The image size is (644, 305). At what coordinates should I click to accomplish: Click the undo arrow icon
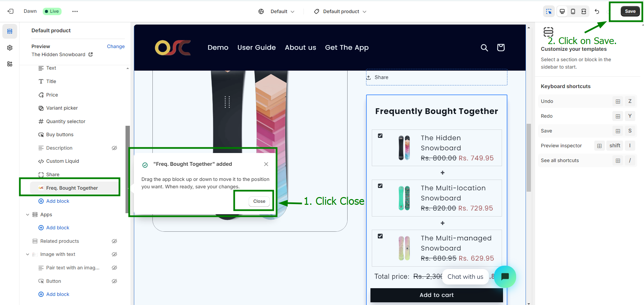597,11
